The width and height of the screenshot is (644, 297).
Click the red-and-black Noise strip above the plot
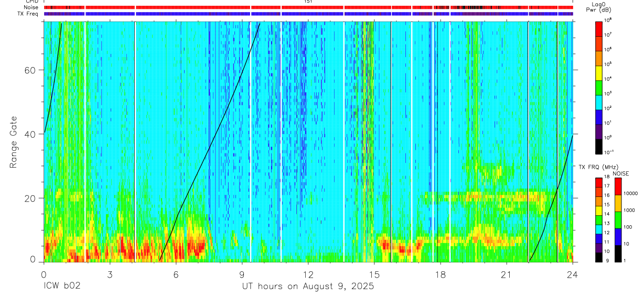308,7
